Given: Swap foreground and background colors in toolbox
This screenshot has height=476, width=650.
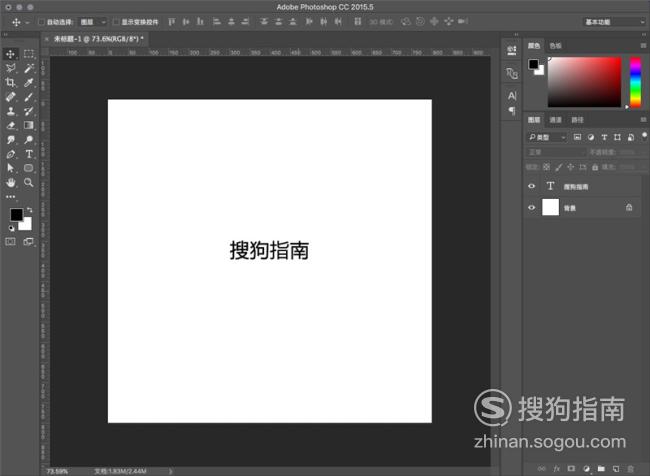Looking at the screenshot, I should (29, 210).
